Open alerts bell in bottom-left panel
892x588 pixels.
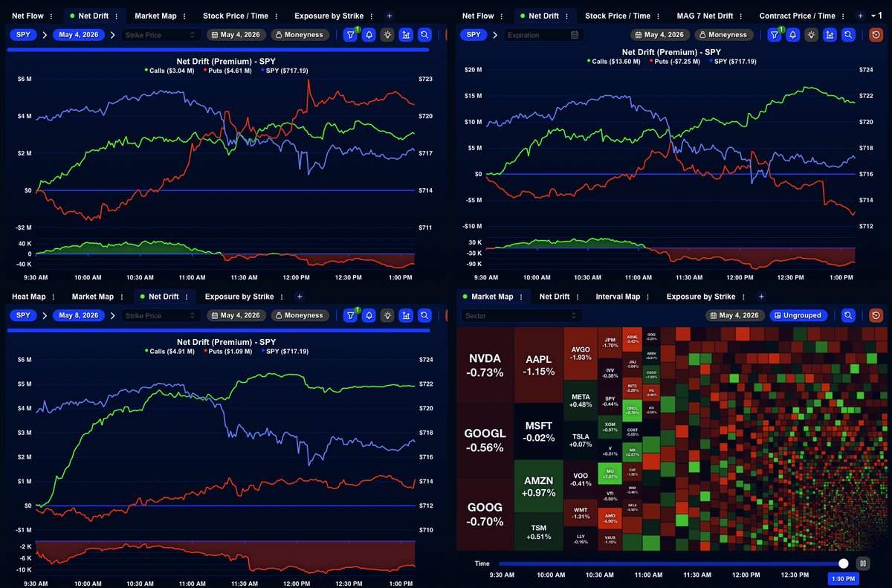[x=369, y=315]
